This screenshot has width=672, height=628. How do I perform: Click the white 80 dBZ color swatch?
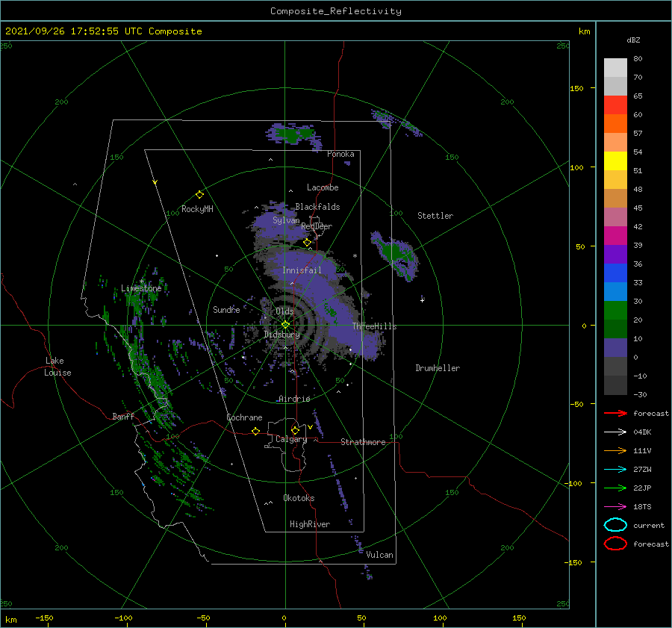[615, 67]
